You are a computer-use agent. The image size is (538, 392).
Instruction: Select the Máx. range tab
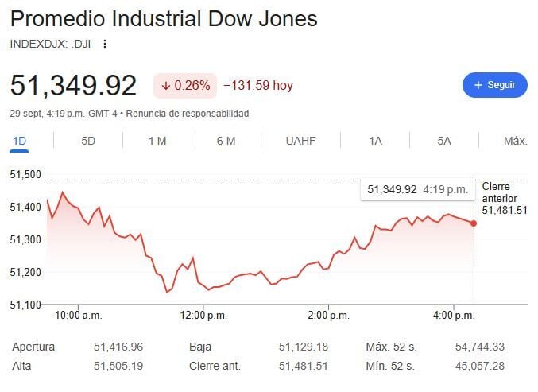(516, 141)
